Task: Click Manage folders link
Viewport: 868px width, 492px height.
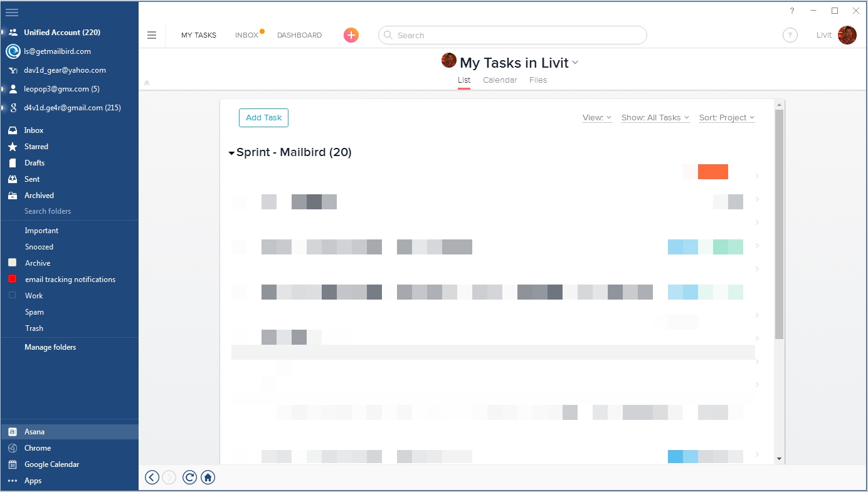Action: [50, 347]
